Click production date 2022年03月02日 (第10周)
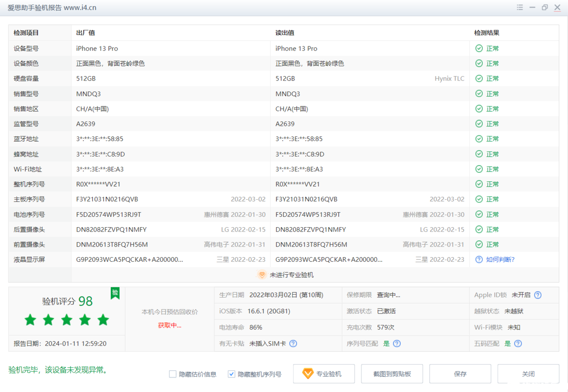Viewport: 568px width, 392px height. click(x=286, y=295)
